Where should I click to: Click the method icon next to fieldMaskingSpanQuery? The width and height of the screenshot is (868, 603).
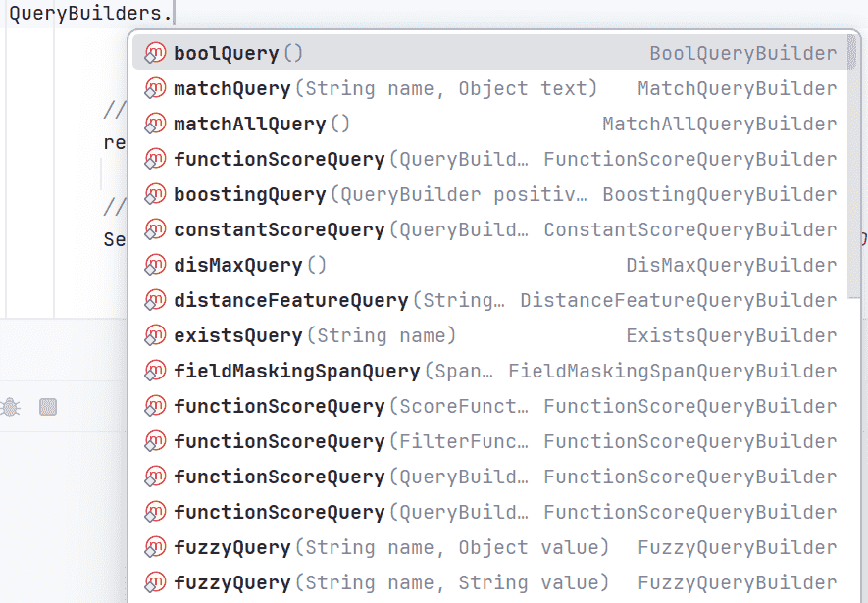coord(155,372)
